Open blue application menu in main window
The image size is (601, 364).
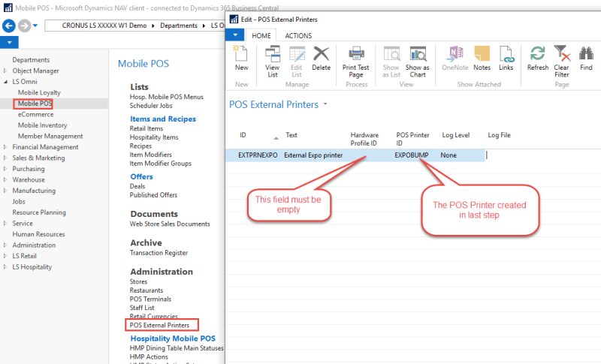tap(9, 42)
